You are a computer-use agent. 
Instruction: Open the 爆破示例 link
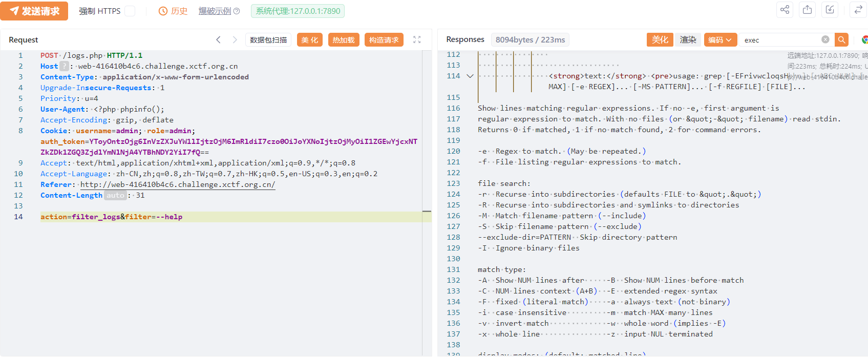[x=215, y=11]
